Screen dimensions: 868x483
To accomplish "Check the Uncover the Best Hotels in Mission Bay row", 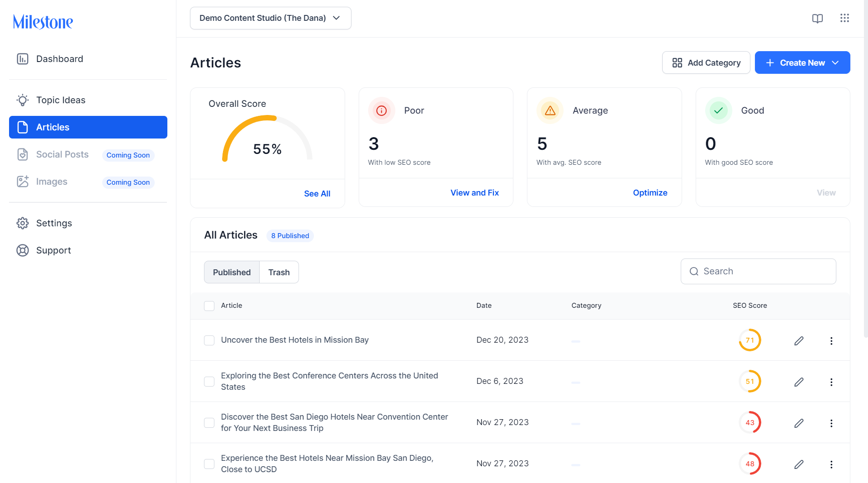I will 209,340.
